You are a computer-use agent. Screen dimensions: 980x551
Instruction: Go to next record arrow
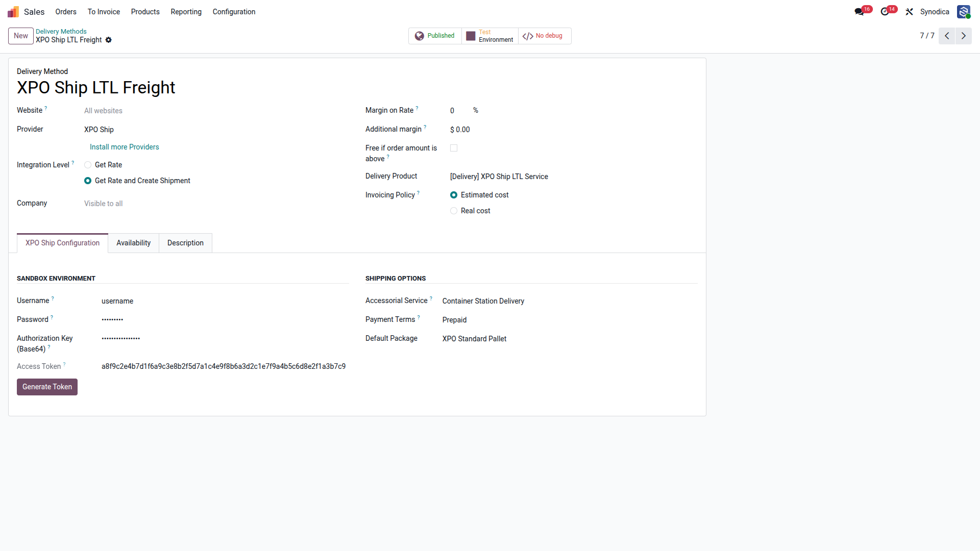[964, 36]
